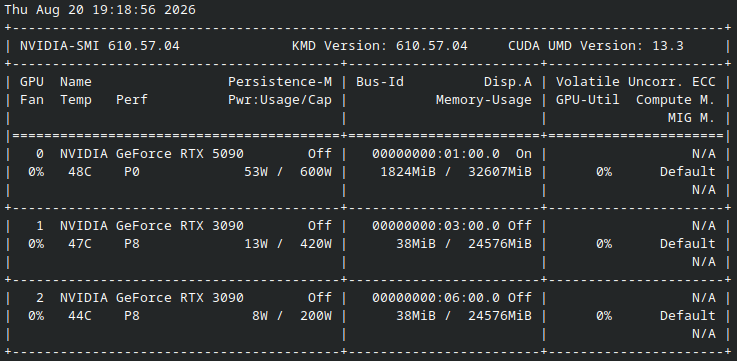Click the 48C temperature of GPU 0
This screenshot has width=737, height=361.
pyautogui.click(x=80, y=172)
